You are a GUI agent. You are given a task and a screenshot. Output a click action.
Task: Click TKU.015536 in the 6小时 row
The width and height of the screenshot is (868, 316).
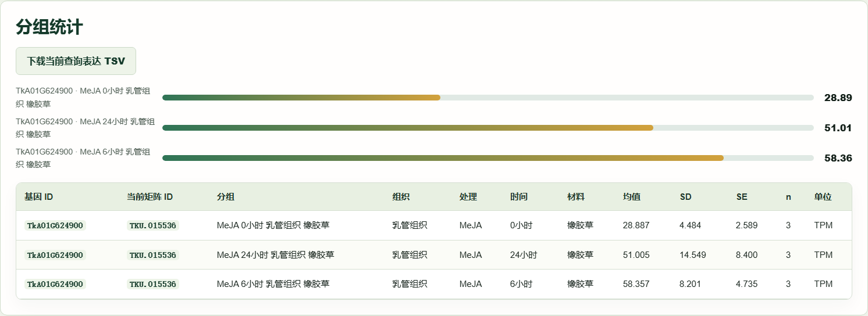point(153,284)
